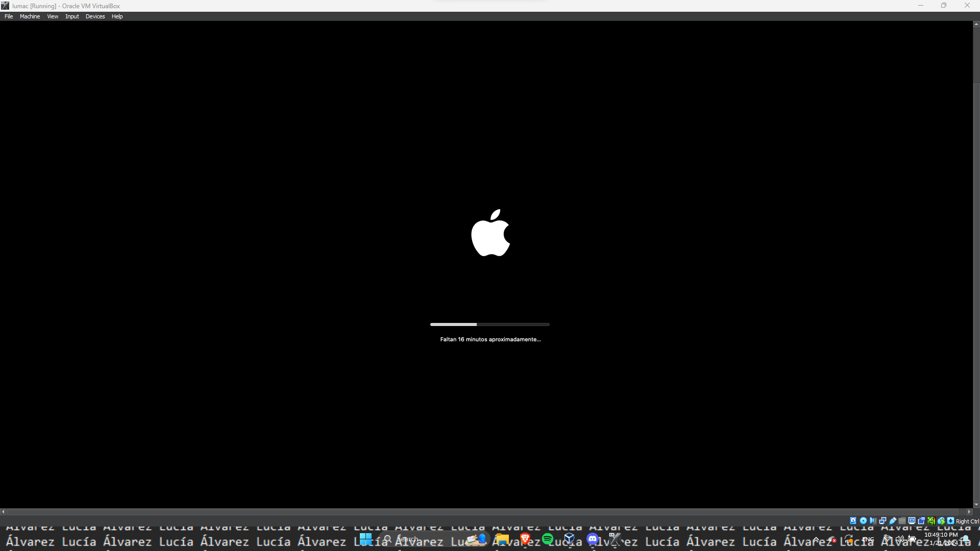Viewport: 980px width, 551px height.
Task: Click the display settings status icon
Action: click(912, 521)
